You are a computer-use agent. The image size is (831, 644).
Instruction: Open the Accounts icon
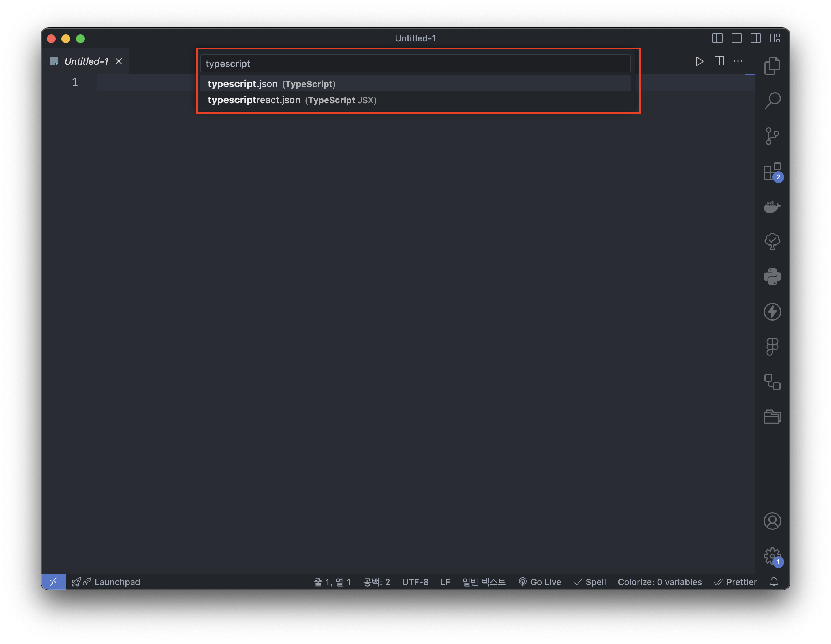click(x=772, y=521)
